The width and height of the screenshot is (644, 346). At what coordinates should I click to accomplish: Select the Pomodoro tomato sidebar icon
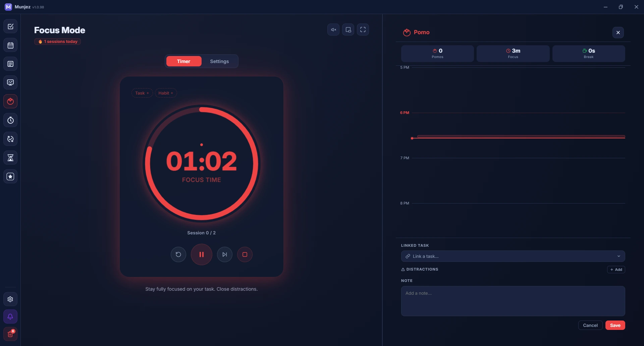click(x=10, y=101)
